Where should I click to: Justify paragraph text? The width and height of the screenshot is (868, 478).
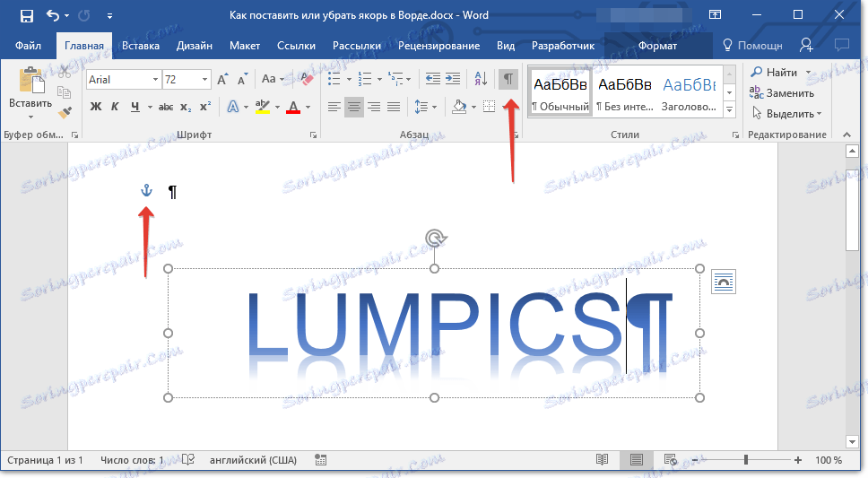[394, 107]
